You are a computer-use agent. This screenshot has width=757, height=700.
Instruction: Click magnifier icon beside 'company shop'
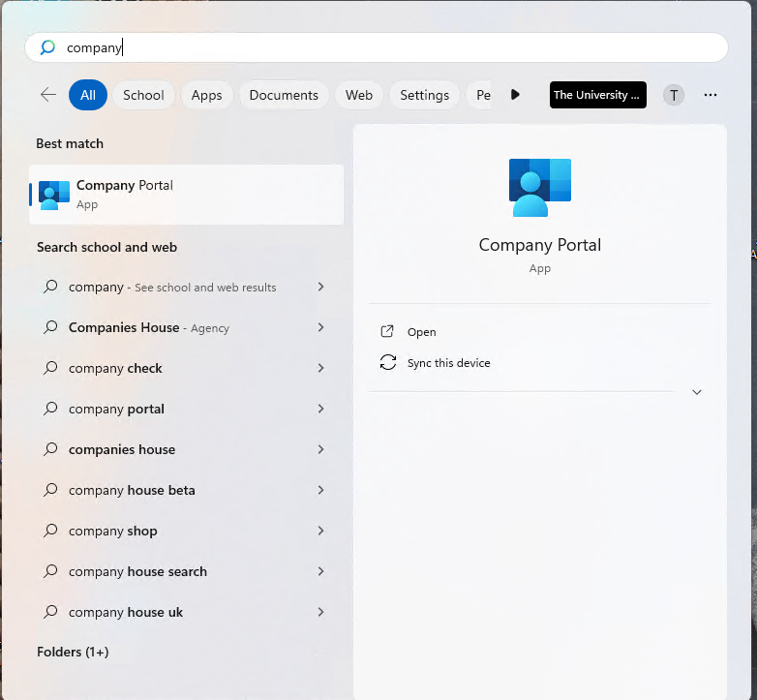(x=50, y=531)
